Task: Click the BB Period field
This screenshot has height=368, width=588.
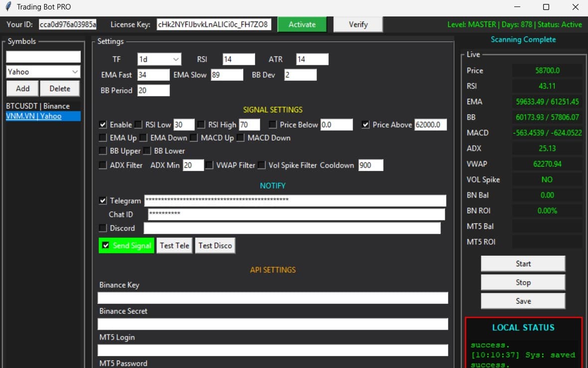Action: point(153,90)
